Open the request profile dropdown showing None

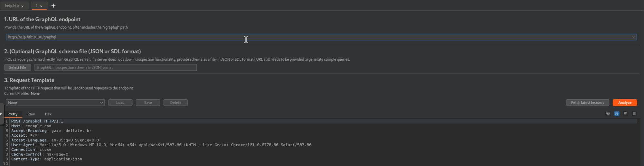tap(55, 103)
